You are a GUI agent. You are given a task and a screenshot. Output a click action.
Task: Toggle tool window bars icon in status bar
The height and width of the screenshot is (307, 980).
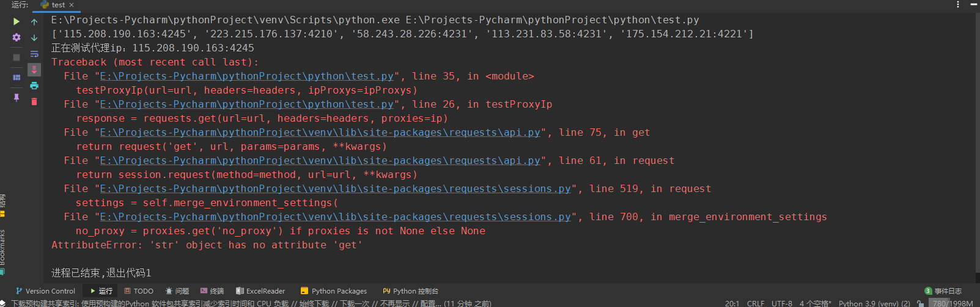point(4,303)
